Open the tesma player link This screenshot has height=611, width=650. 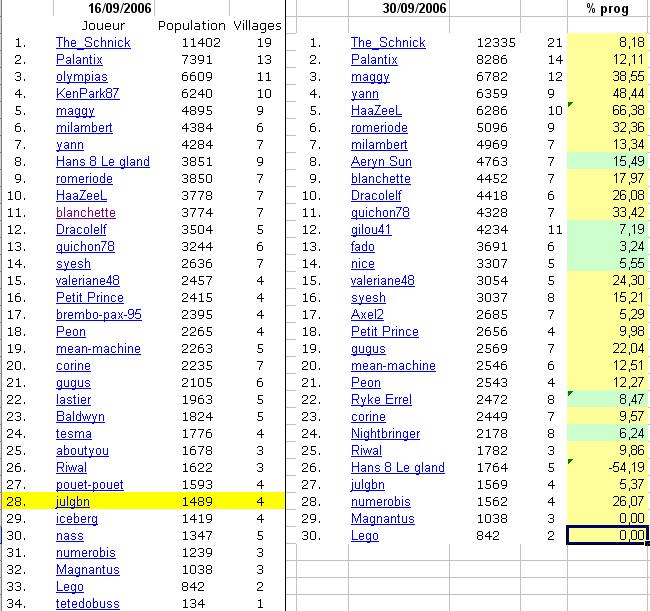(x=74, y=434)
